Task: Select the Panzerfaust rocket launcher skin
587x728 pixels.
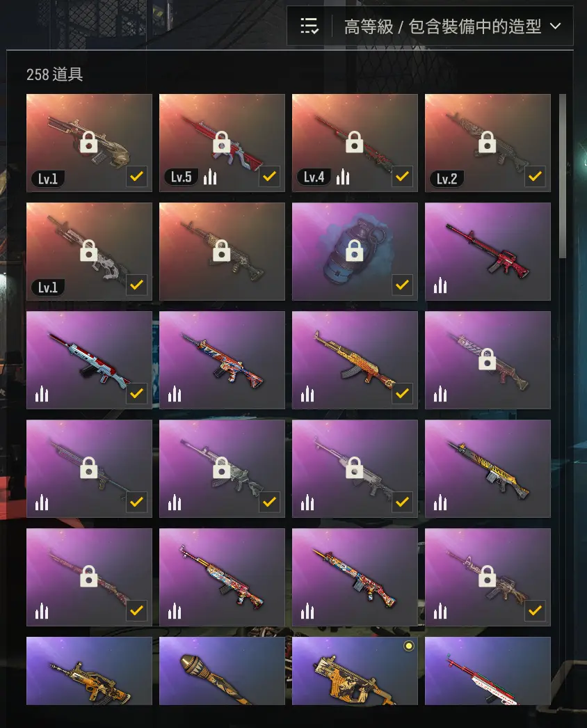Action: 222,671
